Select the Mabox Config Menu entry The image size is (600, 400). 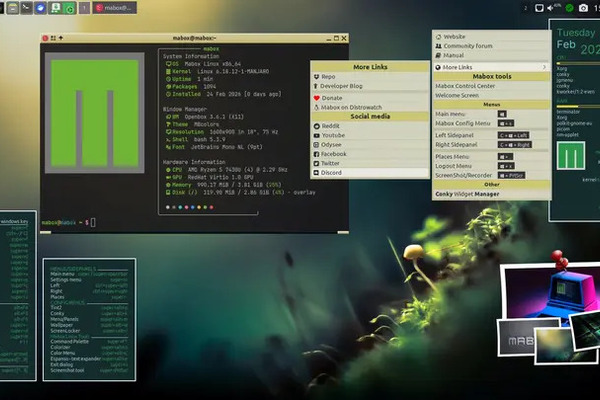point(492,123)
